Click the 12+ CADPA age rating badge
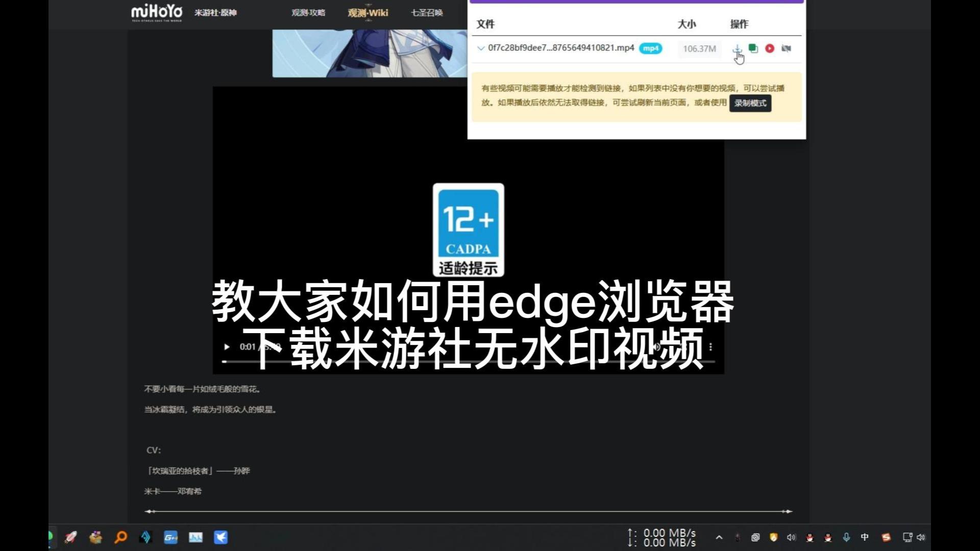The image size is (980, 551). point(469,230)
